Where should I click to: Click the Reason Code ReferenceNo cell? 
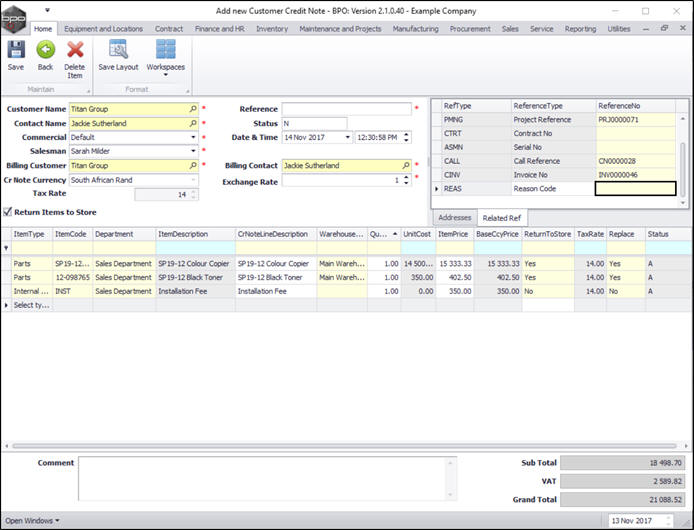[635, 189]
